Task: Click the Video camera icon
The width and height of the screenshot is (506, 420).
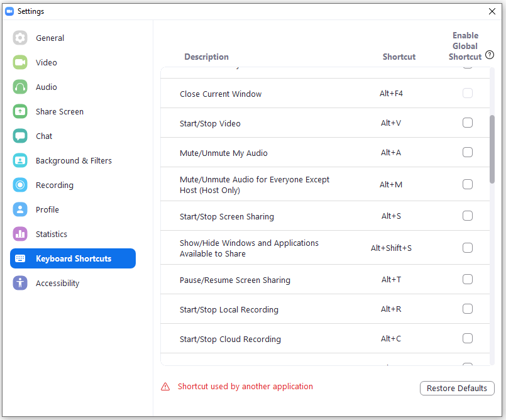Action: tap(20, 62)
